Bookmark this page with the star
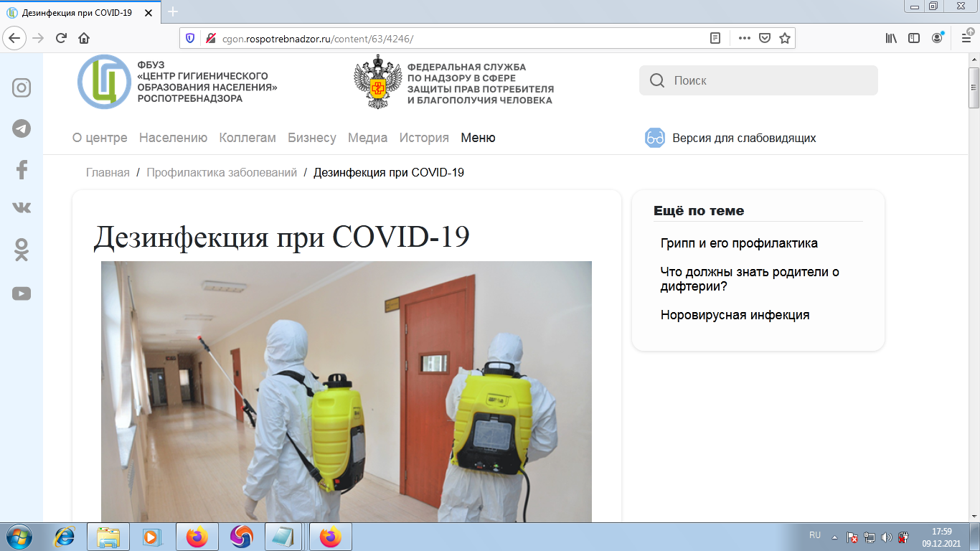 click(x=785, y=39)
